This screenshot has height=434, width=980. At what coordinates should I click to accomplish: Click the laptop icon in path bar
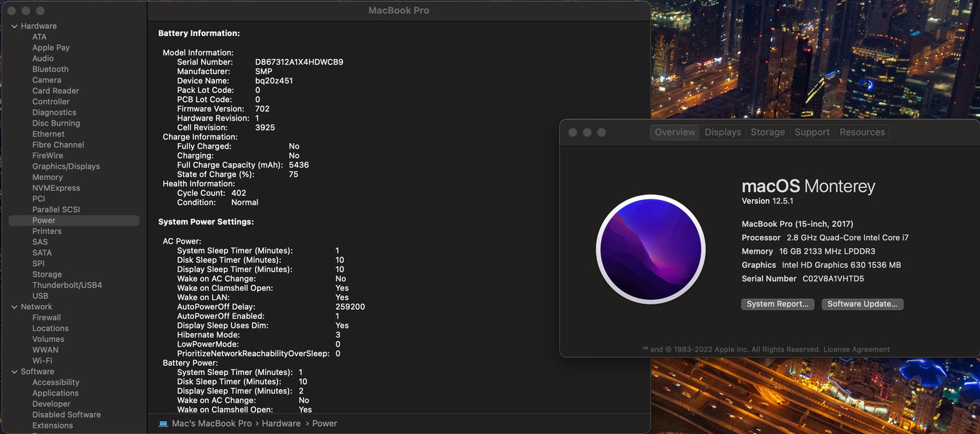pyautogui.click(x=163, y=424)
